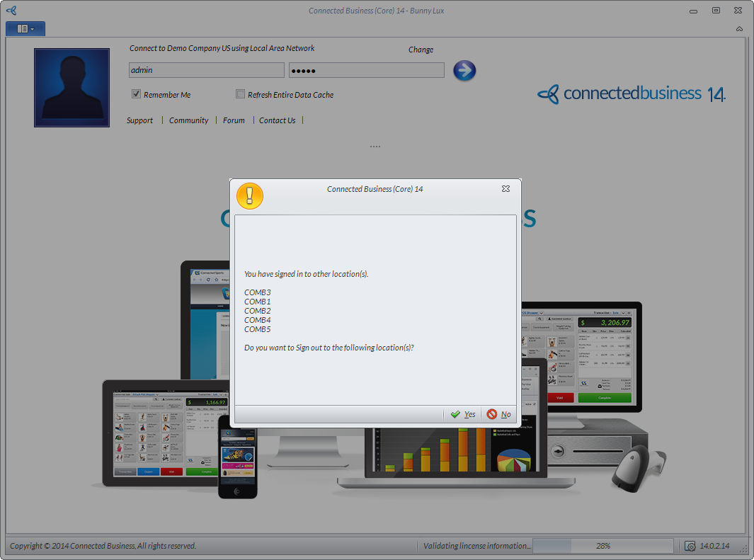The height and width of the screenshot is (560, 754).
Task: Minimize the main application window
Action: [693, 11]
